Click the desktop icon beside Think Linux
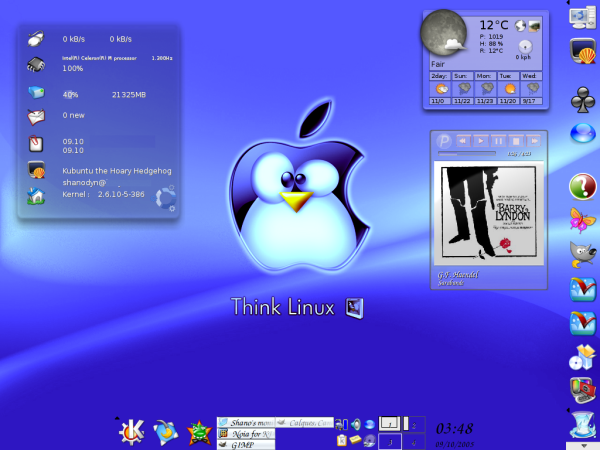The height and width of the screenshot is (450, 600). (x=355, y=308)
